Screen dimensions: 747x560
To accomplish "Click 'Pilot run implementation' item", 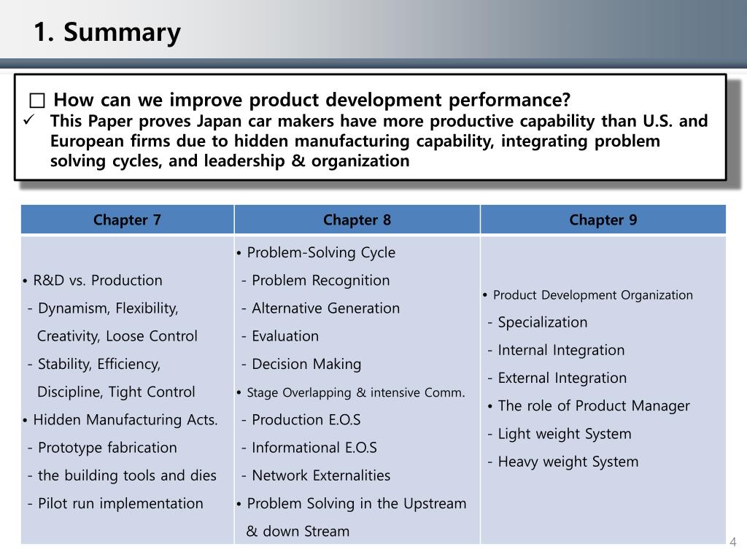I will (120, 503).
